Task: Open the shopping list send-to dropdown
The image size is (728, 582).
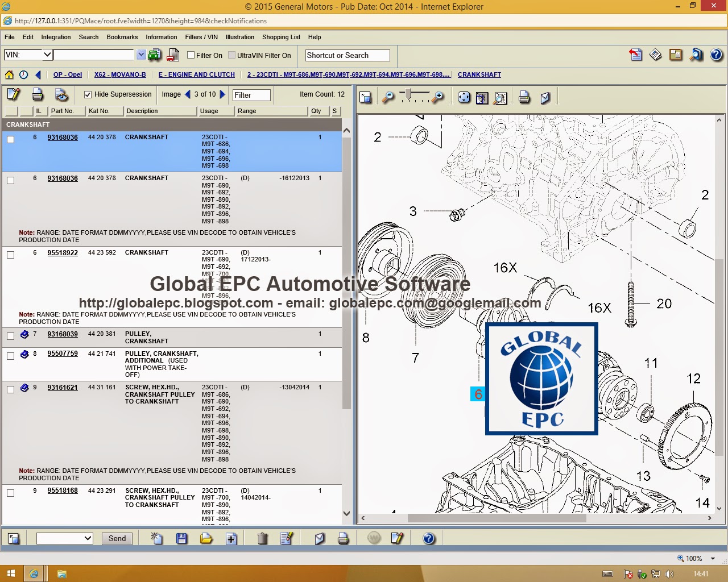Action: (x=64, y=538)
